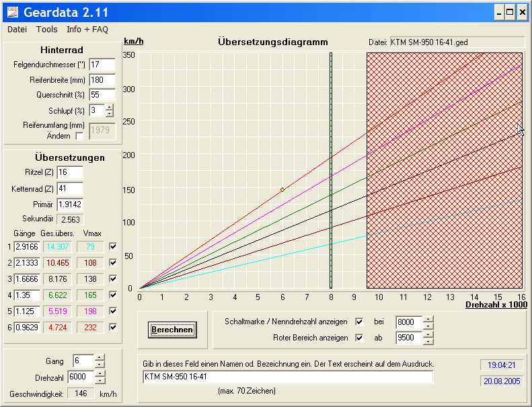Decrease Gang value with down arrow
The width and height of the screenshot is (532, 407).
(x=100, y=364)
